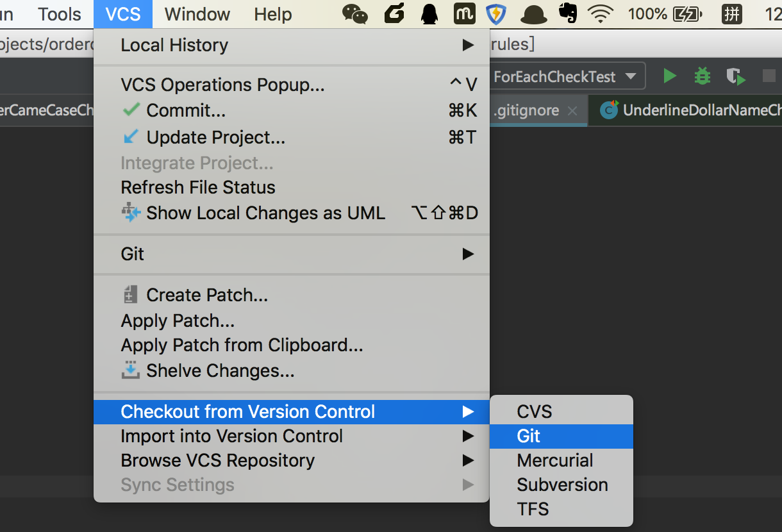Click the green Run button

[x=670, y=76]
